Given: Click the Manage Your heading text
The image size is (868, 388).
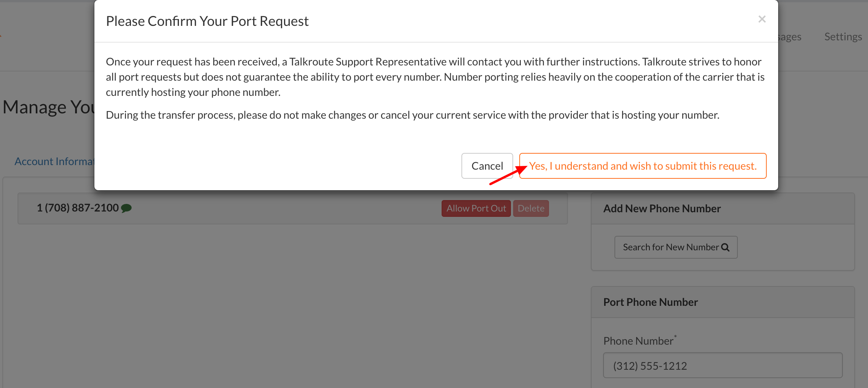Looking at the screenshot, I should coord(49,107).
